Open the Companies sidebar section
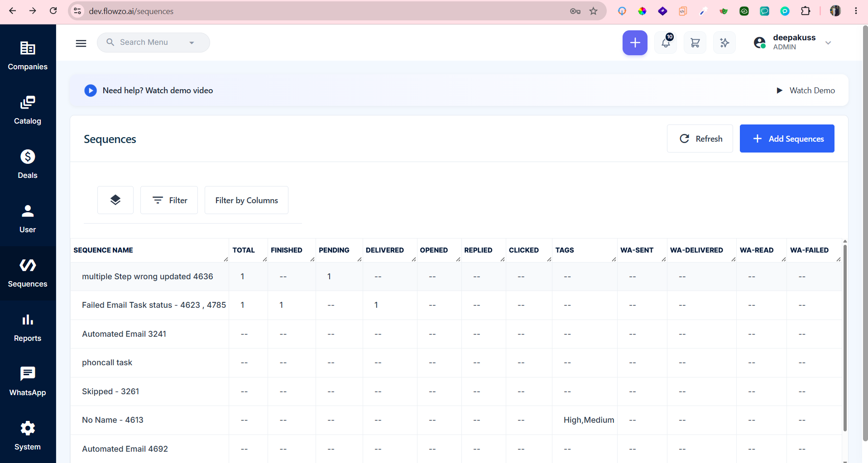Viewport: 868px width, 463px height. 28,56
